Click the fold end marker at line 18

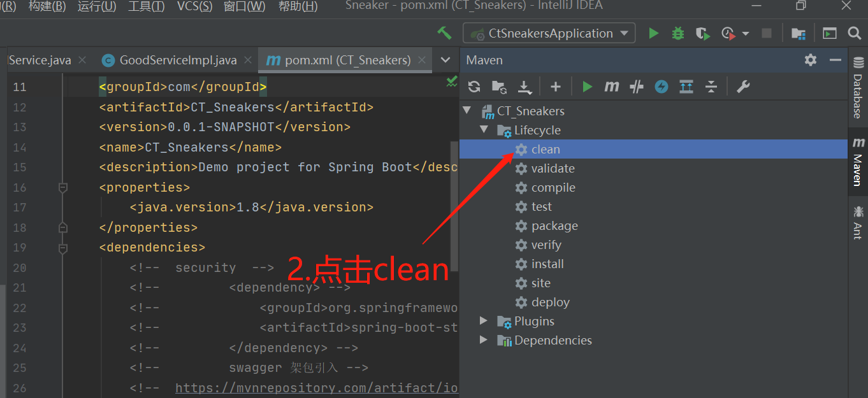tap(62, 227)
